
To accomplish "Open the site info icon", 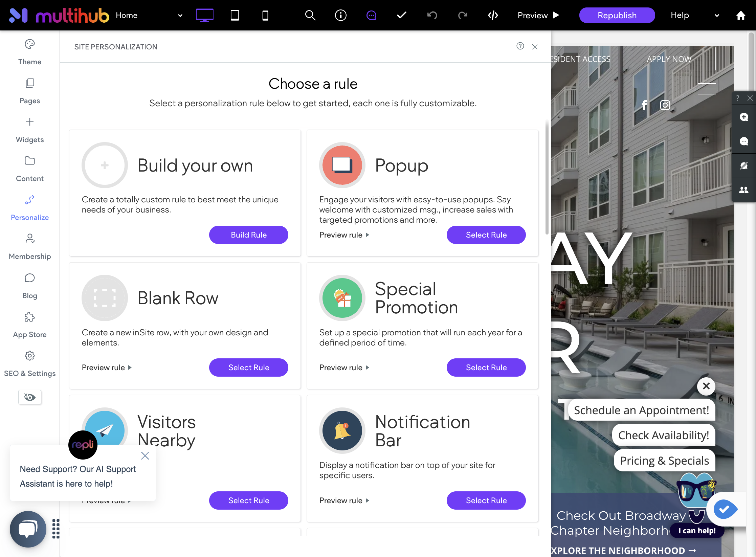I will [x=341, y=15].
